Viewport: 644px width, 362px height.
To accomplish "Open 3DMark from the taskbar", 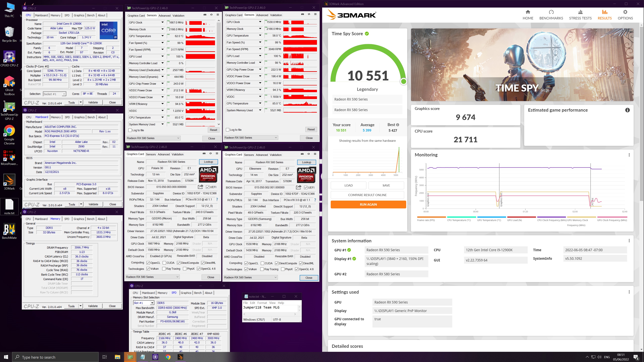I will [180, 357].
